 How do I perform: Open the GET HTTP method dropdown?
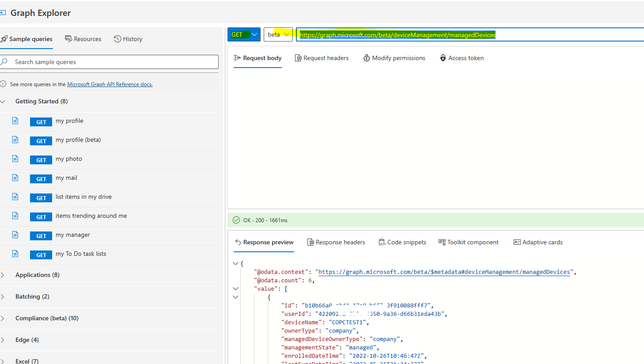pyautogui.click(x=244, y=34)
